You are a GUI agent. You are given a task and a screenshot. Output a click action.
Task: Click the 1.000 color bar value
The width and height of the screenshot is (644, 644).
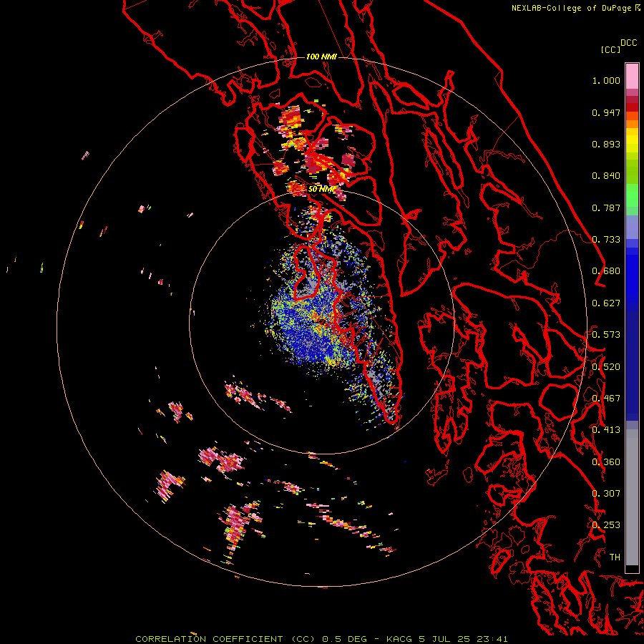pyautogui.click(x=606, y=80)
